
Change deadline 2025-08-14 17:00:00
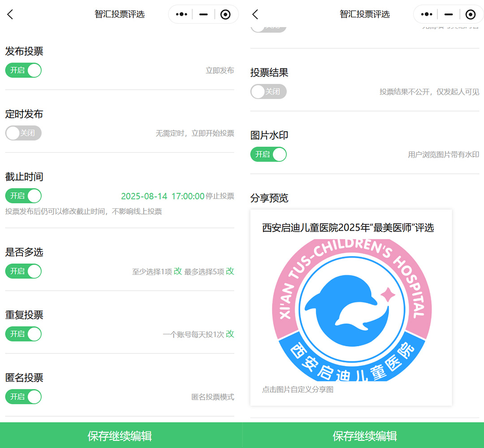tap(163, 196)
